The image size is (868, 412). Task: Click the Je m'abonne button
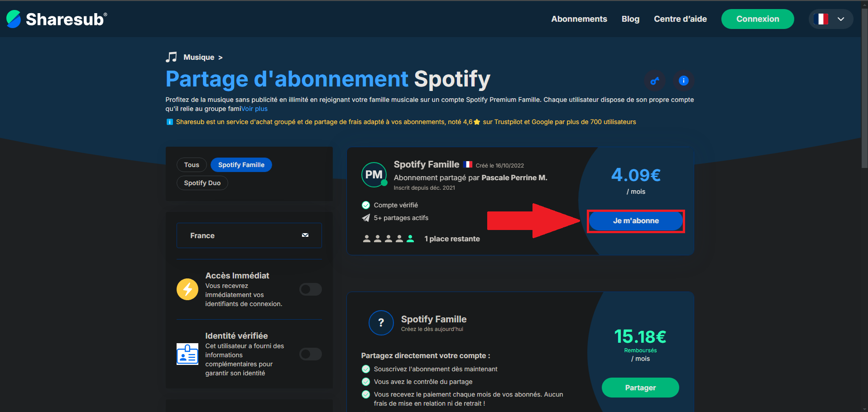(636, 221)
